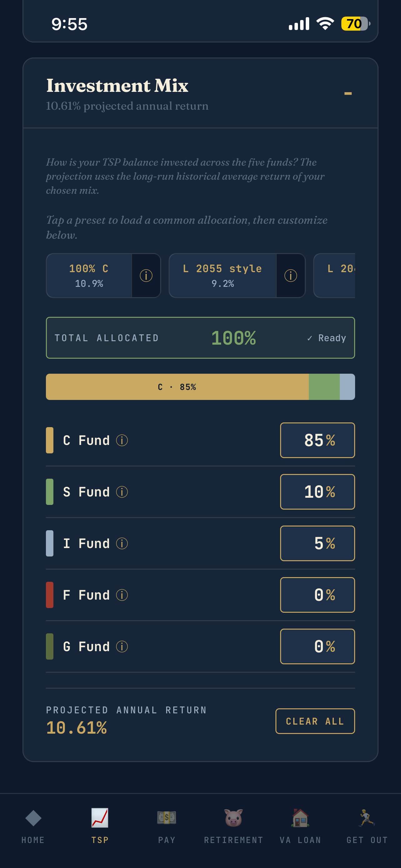The image size is (401, 868).
Task: Collapse the Investment Mix section
Action: coord(348,93)
